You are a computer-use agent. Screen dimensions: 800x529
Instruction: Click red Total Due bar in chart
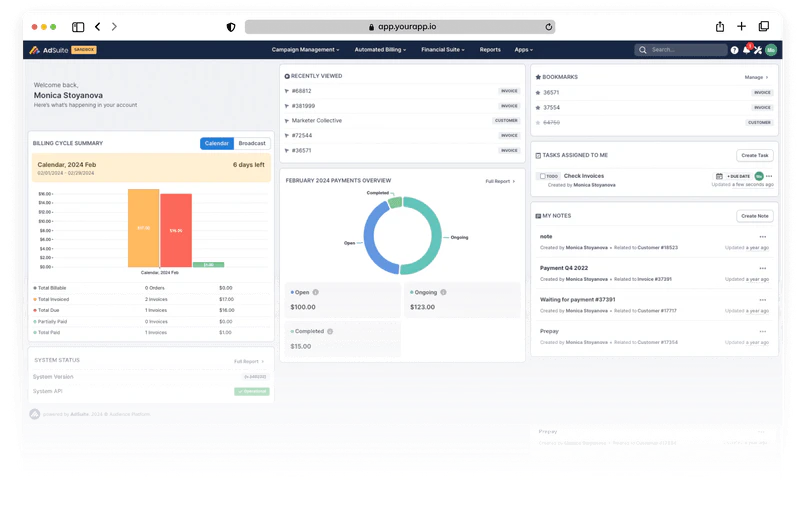pyautogui.click(x=176, y=231)
